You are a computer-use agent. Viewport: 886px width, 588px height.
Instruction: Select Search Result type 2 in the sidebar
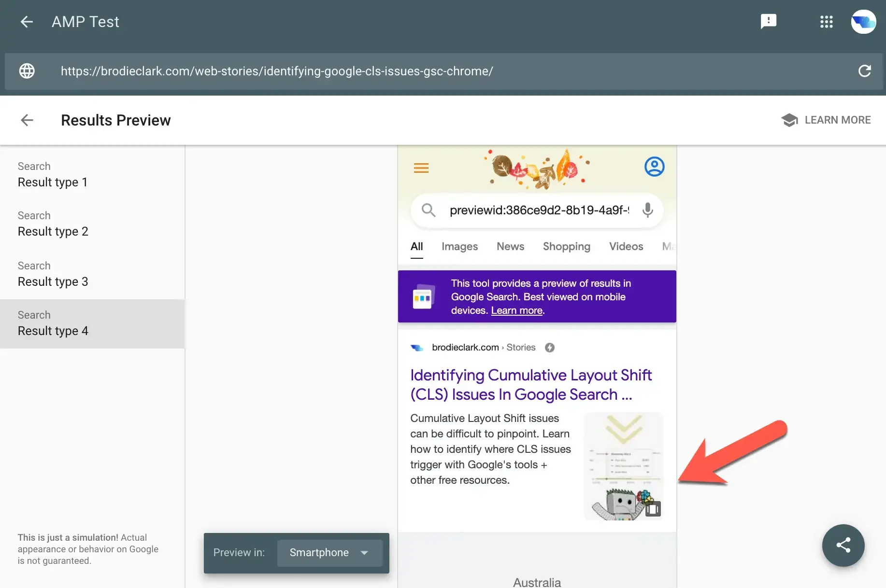pos(53,224)
